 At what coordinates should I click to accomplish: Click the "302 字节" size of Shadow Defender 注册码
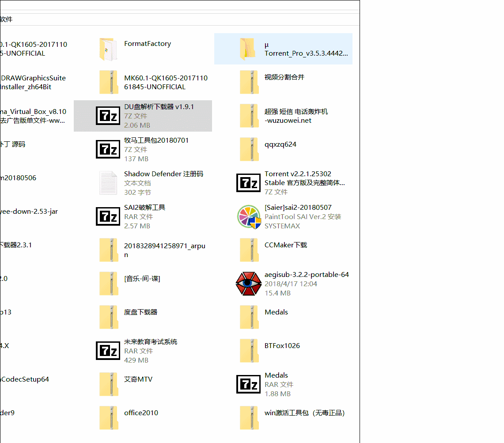[137, 192]
